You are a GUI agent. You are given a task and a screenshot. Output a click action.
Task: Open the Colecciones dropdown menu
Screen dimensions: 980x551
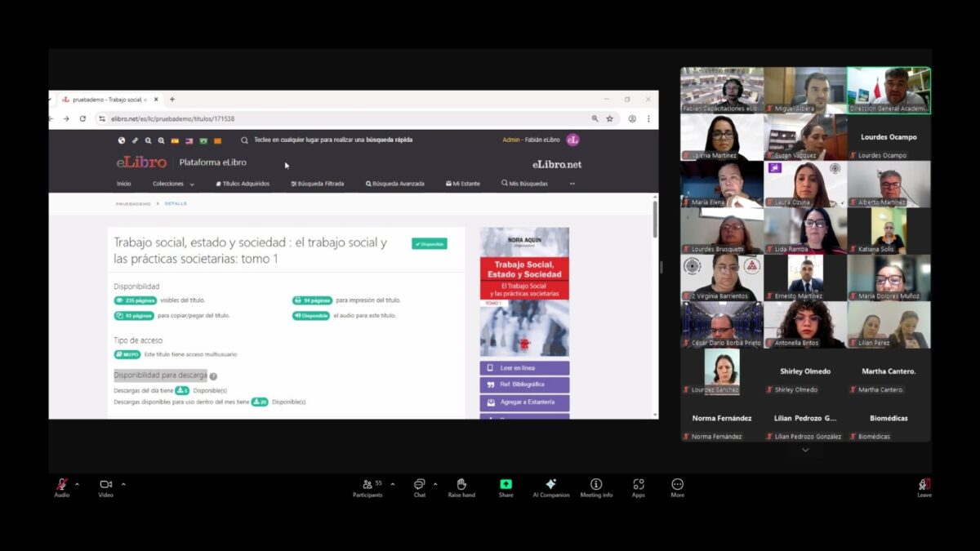pos(173,184)
